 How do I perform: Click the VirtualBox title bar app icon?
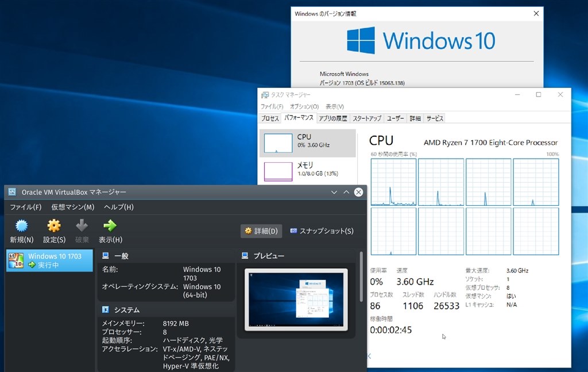click(x=13, y=192)
